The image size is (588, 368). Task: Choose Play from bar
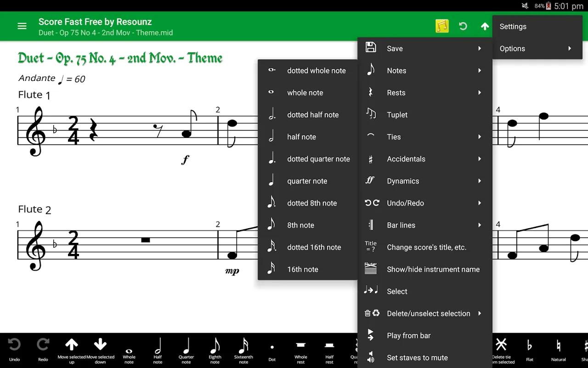(x=425, y=335)
